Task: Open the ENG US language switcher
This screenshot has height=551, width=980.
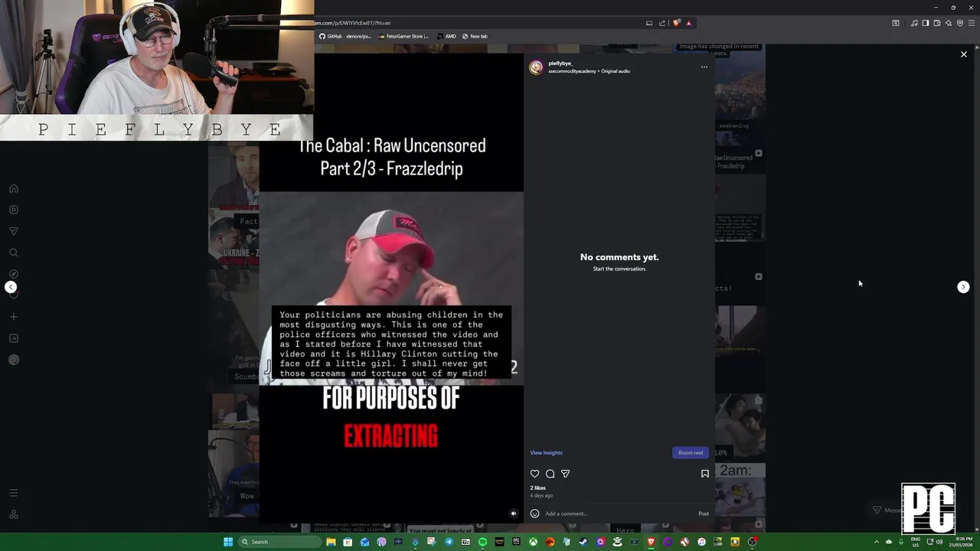Action: [x=916, y=542]
